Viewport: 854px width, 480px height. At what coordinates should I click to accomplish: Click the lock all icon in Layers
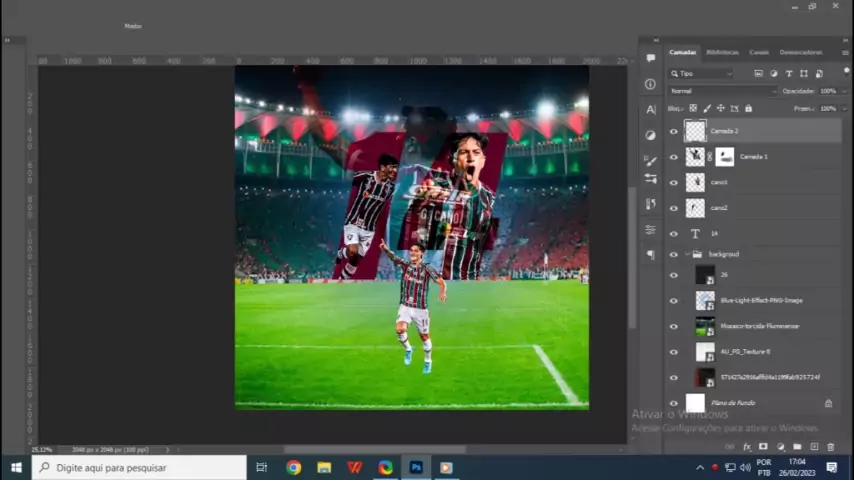click(x=748, y=108)
